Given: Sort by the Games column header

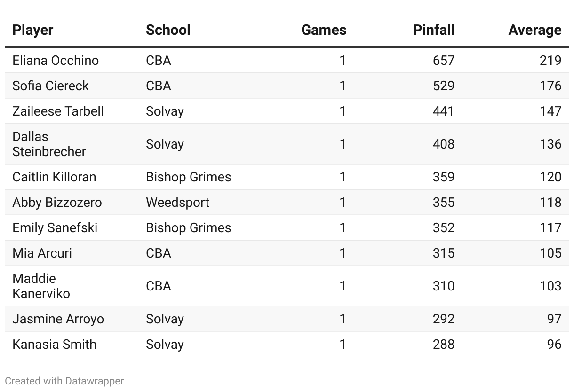Looking at the screenshot, I should tap(324, 30).
